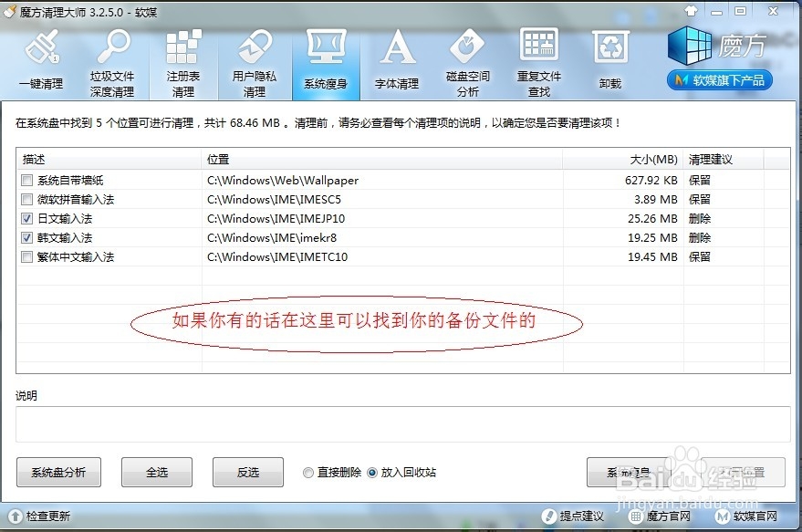This screenshot has width=802, height=532.
Task: Open the 一键清理 one-click clean tool
Action: coord(41,61)
